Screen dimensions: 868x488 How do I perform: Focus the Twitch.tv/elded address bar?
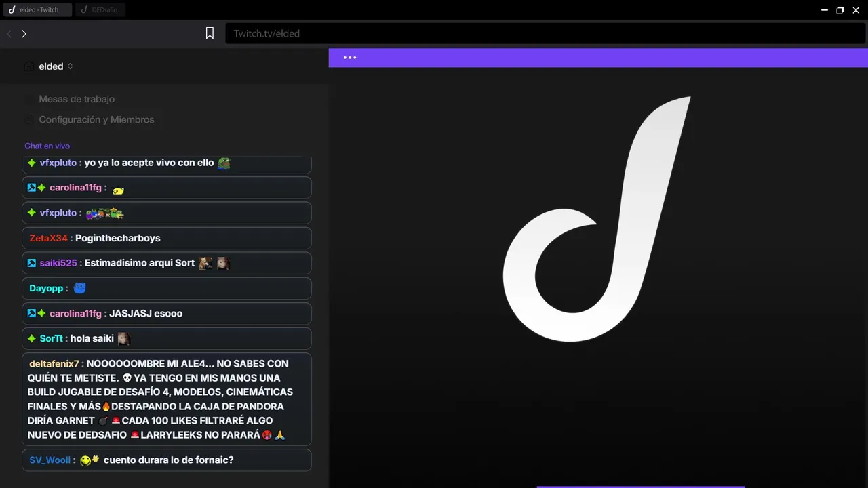[x=545, y=33]
